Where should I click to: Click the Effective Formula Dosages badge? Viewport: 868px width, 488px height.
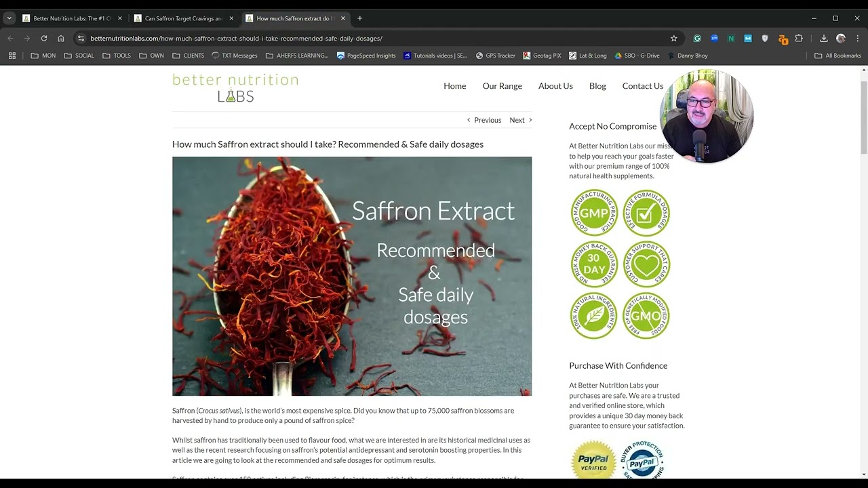tap(646, 213)
